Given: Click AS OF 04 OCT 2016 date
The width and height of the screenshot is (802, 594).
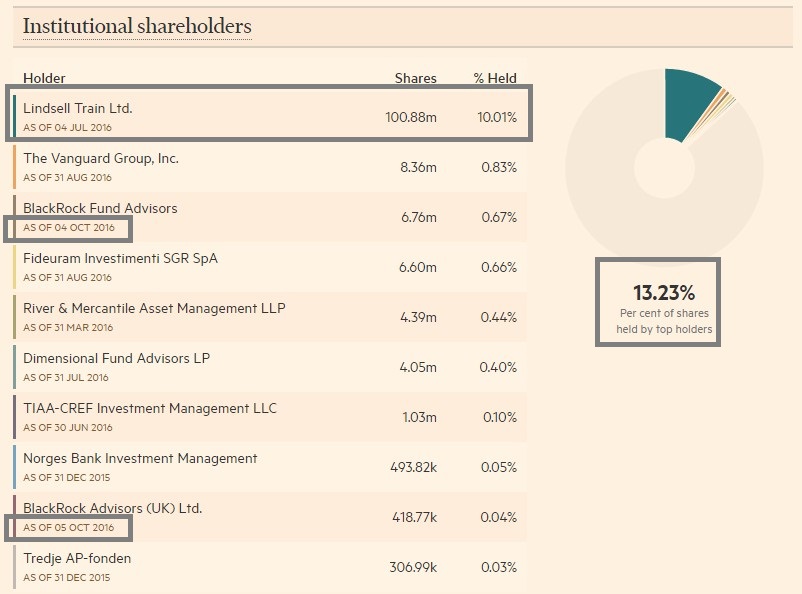Looking at the screenshot, I should tap(69, 228).
